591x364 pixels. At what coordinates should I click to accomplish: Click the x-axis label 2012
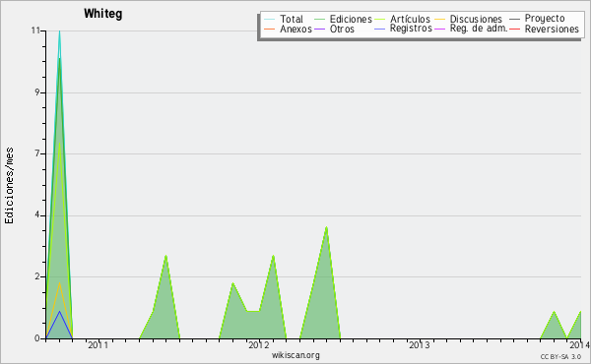tap(258, 345)
